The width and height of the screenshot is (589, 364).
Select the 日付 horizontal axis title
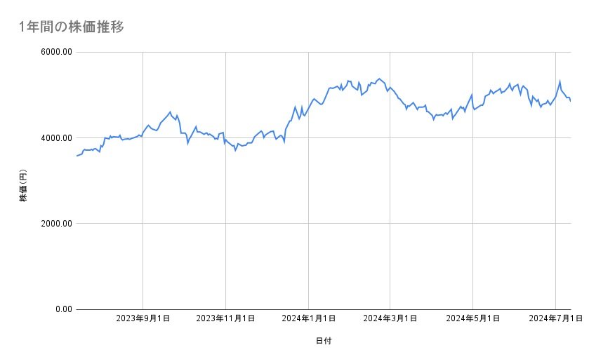point(324,341)
